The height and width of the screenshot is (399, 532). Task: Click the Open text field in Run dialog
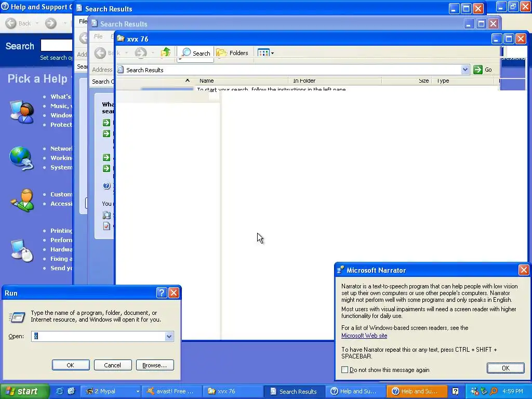[x=98, y=336]
